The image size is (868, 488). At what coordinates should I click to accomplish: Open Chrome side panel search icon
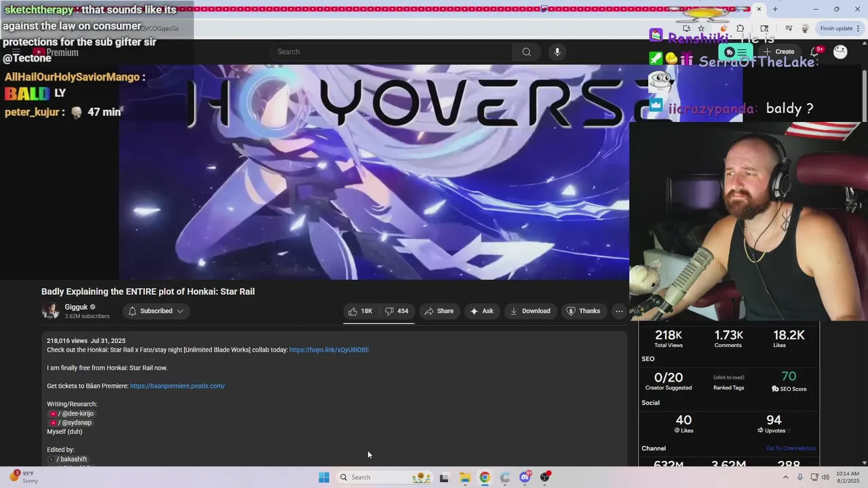click(x=764, y=28)
